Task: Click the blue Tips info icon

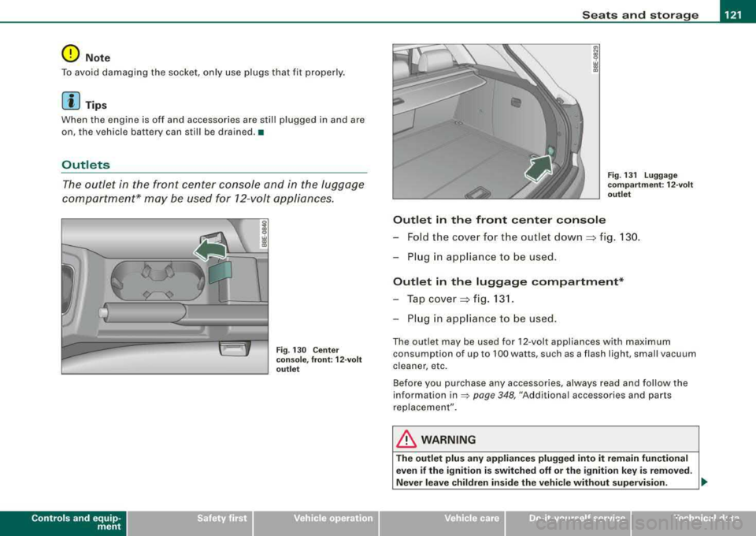Action: click(70, 100)
